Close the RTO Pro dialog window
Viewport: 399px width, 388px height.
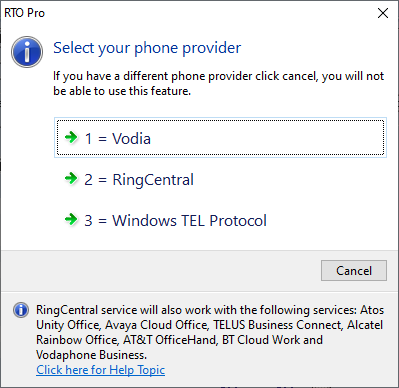[383, 13]
